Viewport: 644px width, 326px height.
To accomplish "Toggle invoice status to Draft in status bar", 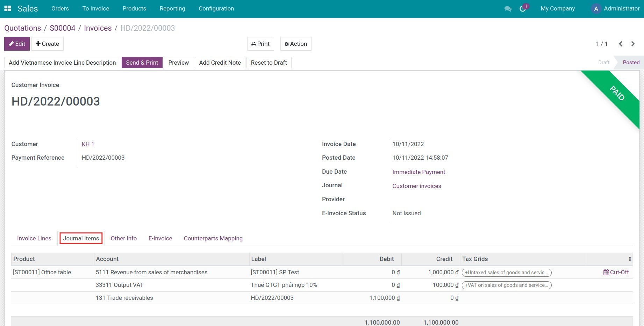I will coord(603,62).
